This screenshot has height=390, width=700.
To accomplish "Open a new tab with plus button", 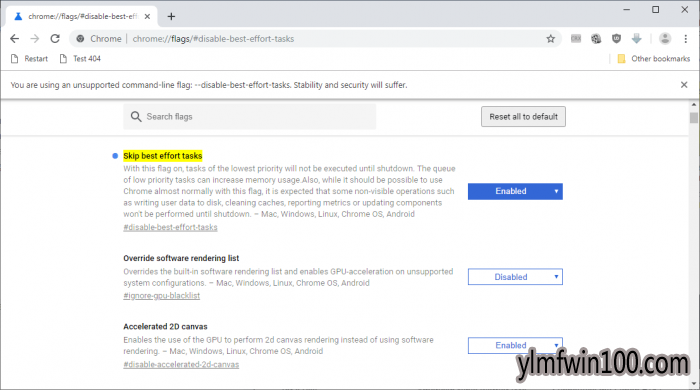I will (171, 17).
